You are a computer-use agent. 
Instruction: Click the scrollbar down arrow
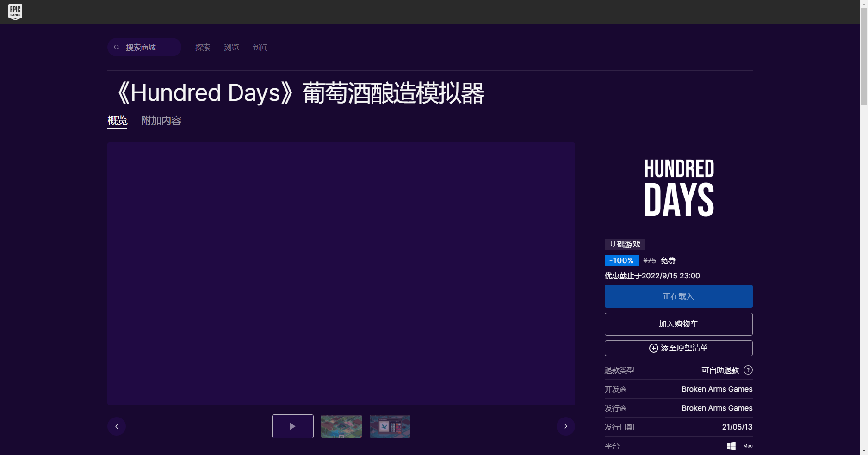pos(864,451)
